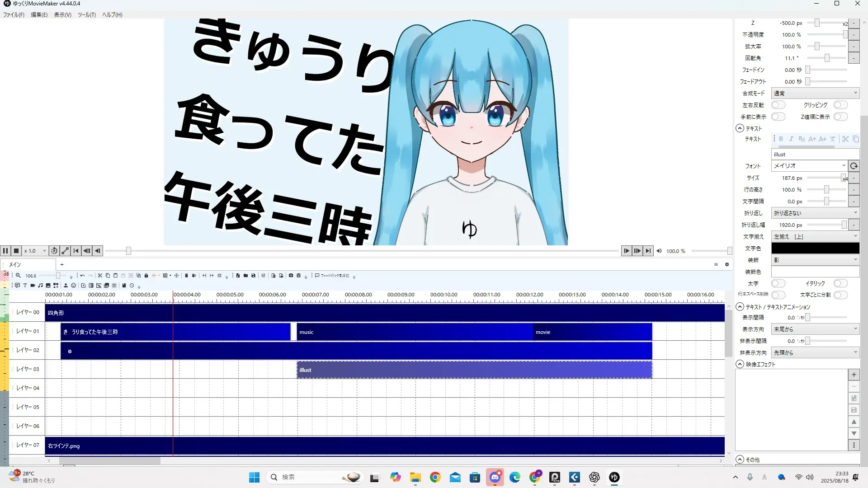Open the ファイル(F) menu
Screen dimensions: 868x488
click(x=14, y=14)
